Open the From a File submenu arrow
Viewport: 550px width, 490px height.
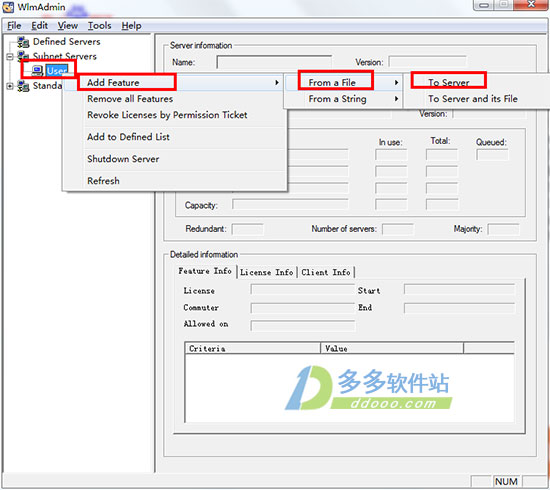(x=396, y=83)
